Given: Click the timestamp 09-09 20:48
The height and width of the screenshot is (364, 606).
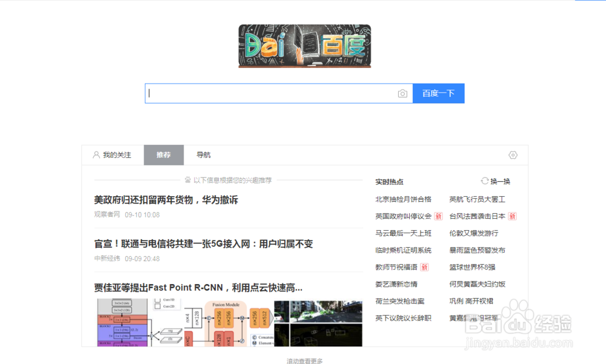Looking at the screenshot, I should click(142, 259).
